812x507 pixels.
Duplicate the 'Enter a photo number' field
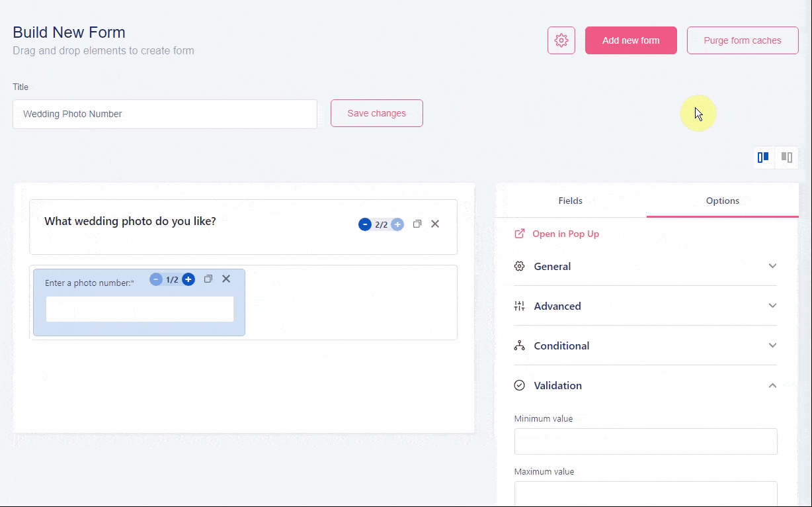click(x=208, y=279)
